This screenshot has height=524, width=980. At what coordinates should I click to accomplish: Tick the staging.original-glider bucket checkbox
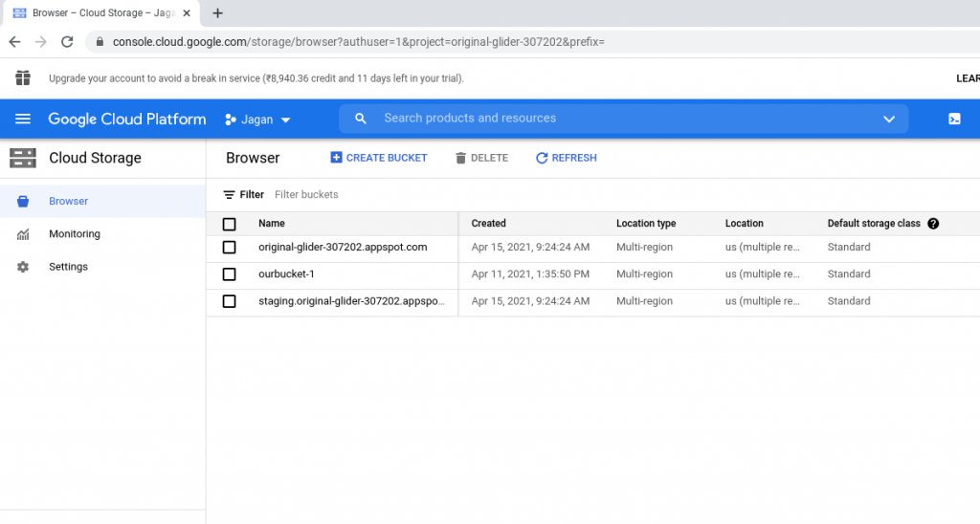coord(230,301)
